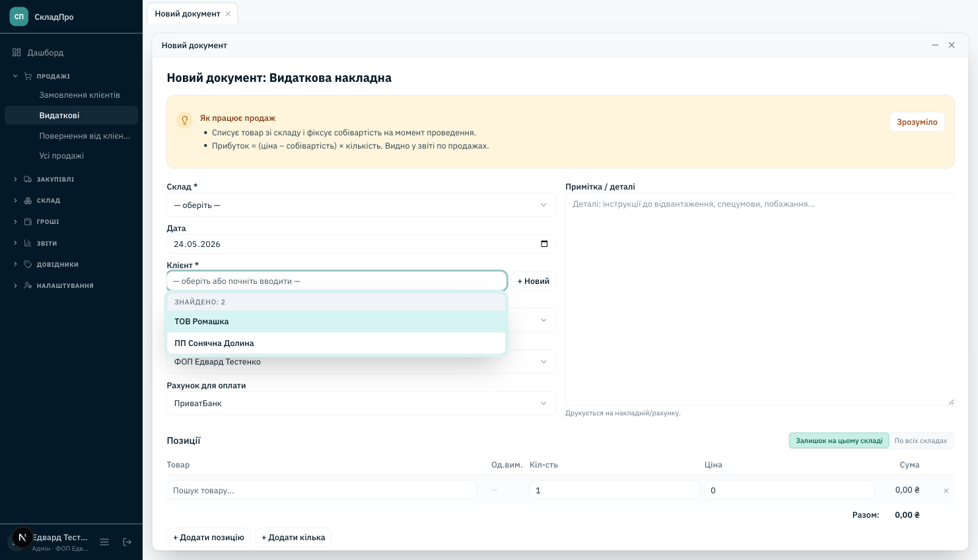
Task: Open the ФОП Едвард Тестенко dropdown
Action: [x=361, y=362]
